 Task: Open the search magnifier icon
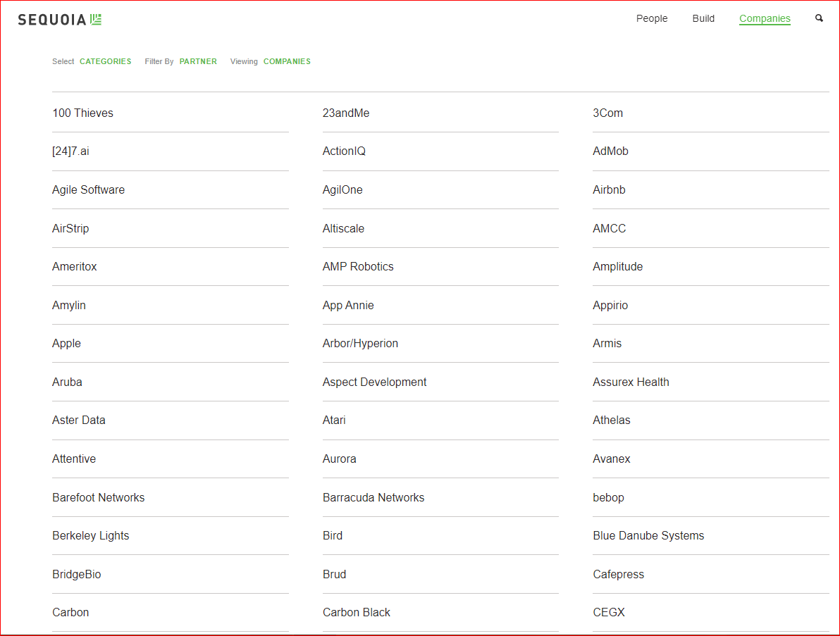coord(819,18)
